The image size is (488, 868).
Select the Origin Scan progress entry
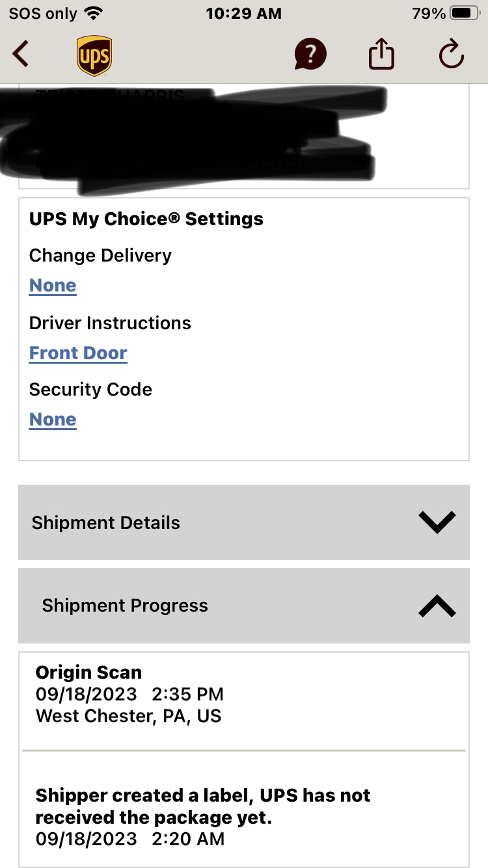tap(129, 694)
